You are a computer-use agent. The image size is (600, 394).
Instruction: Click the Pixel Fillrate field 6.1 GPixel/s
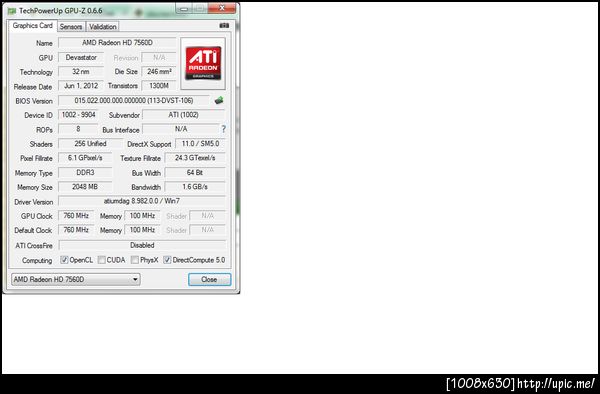tap(85, 158)
